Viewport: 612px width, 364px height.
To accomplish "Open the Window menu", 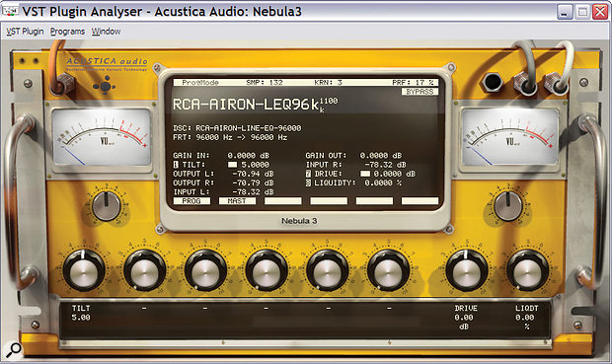I will [x=107, y=32].
